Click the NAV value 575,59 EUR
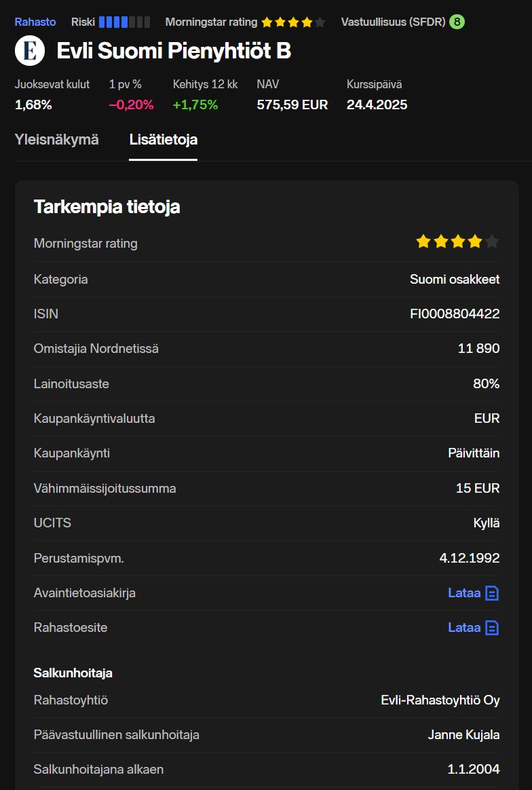Viewport: 532px width, 790px height. click(x=292, y=105)
